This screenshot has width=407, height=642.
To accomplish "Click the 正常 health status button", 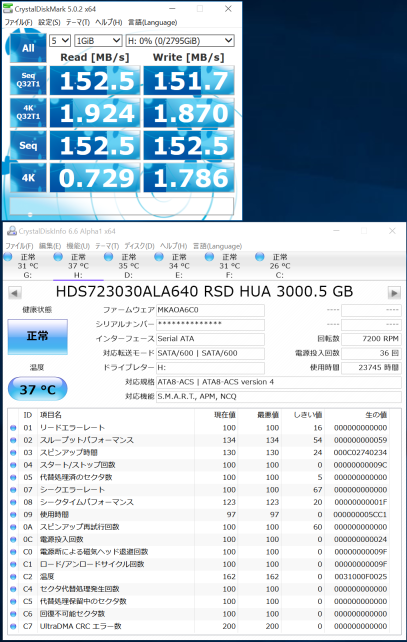I will 37,337.
